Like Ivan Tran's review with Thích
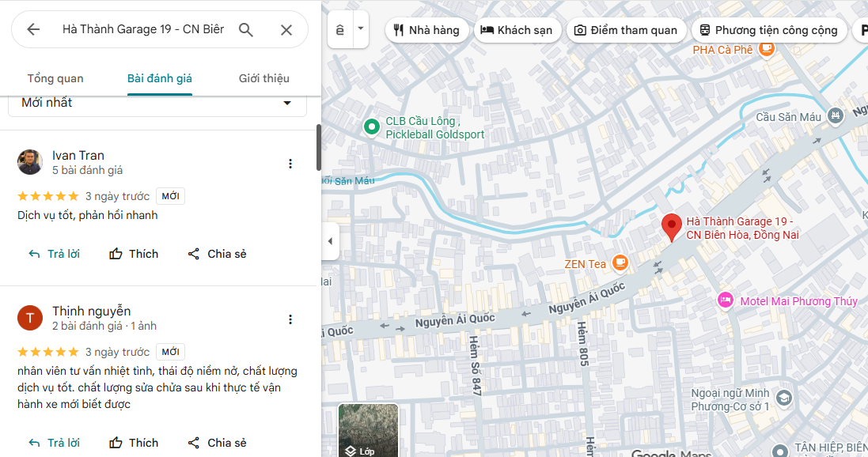 coord(134,254)
